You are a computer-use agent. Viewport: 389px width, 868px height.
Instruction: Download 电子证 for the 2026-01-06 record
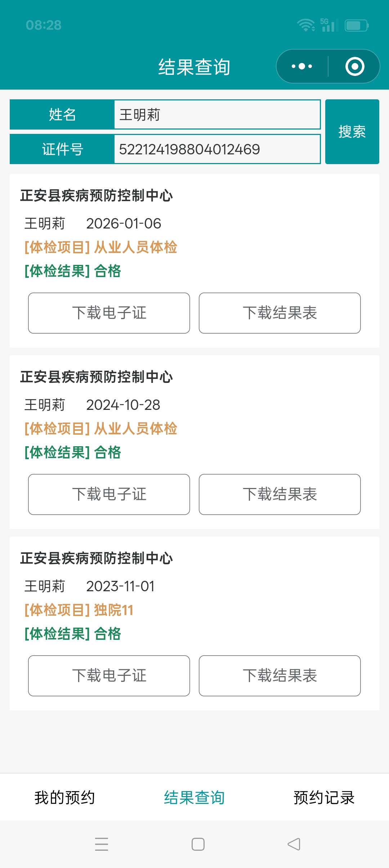click(x=109, y=313)
